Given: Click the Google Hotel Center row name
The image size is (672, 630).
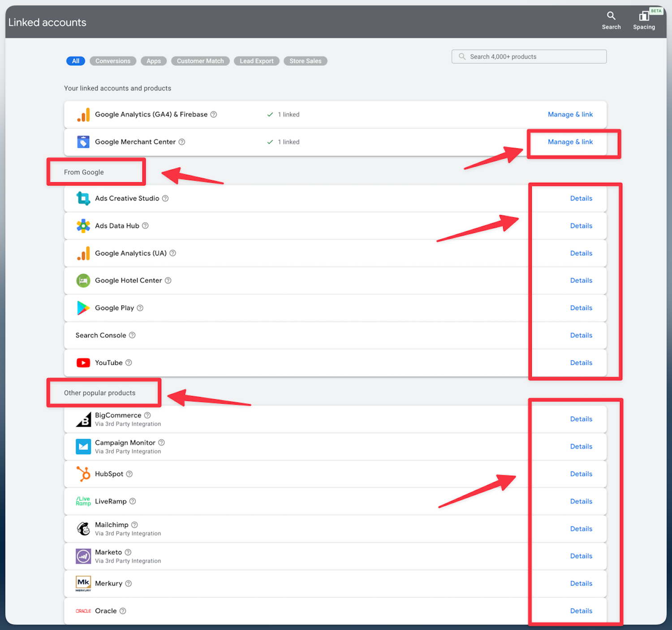Looking at the screenshot, I should click(129, 281).
